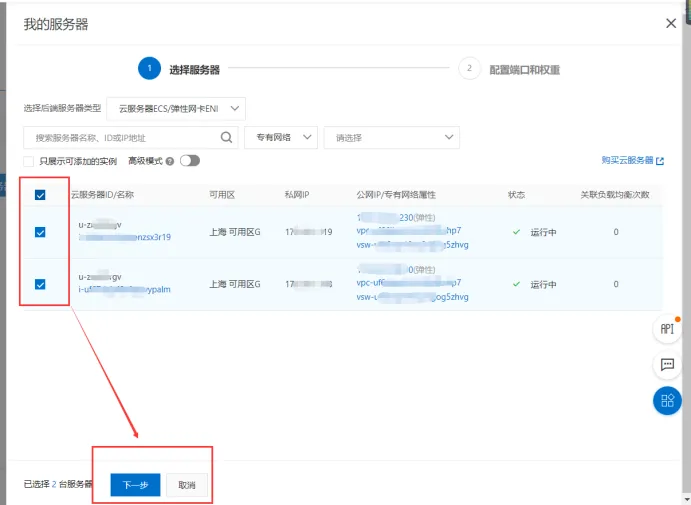Click the search magnifier icon
Viewport: 691px width, 505px height.
pos(226,137)
